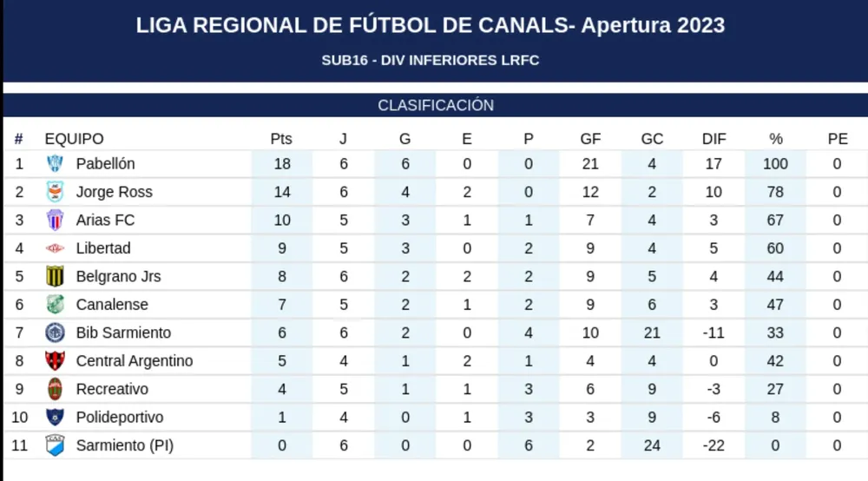Click the Bib Sarmiento round crest
This screenshot has width=868, height=481.
click(56, 333)
